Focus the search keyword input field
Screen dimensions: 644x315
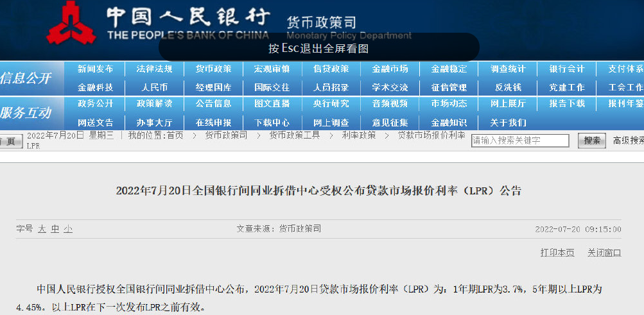[520, 140]
